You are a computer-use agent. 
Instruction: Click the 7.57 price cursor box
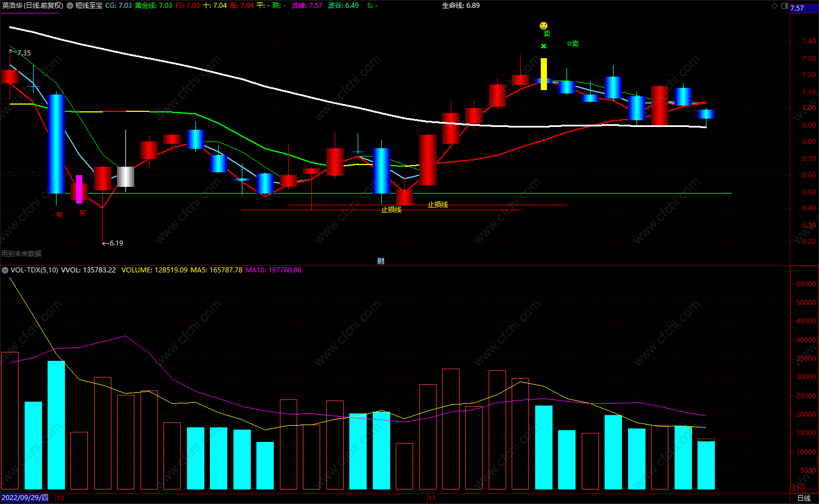(804, 8)
